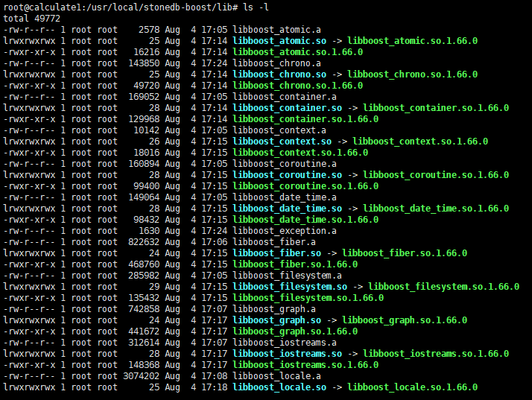Click the filename libboost_fiber.a

point(274,242)
